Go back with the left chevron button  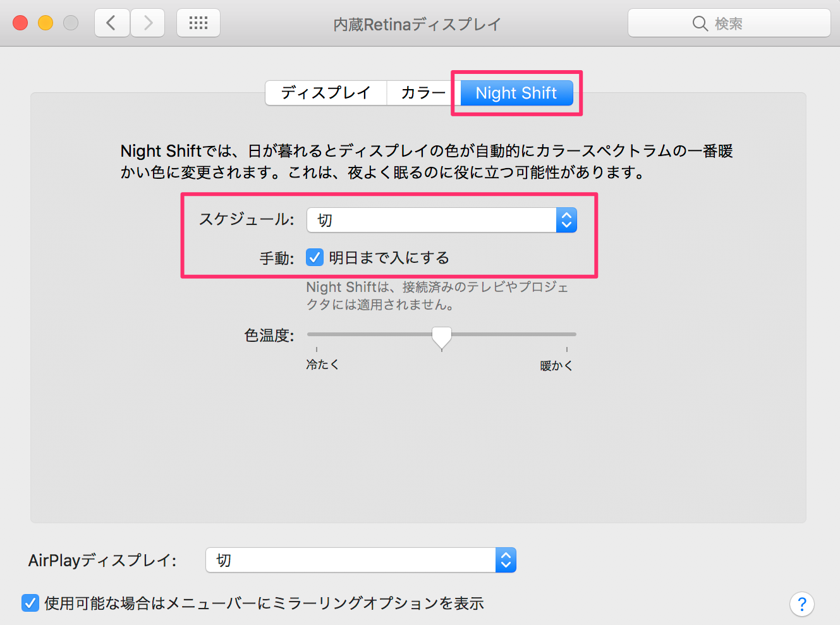coord(112,23)
